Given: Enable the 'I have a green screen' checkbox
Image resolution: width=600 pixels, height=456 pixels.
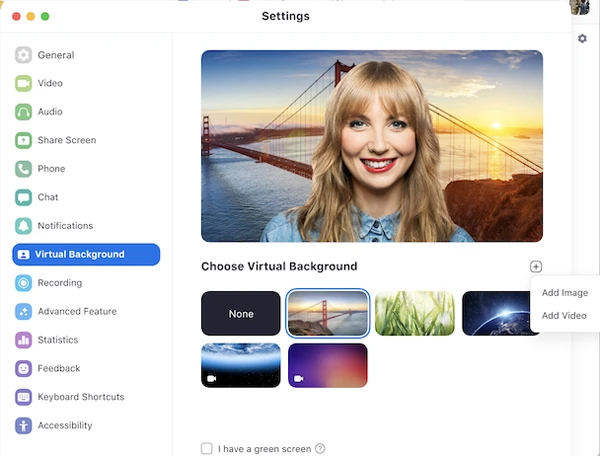Looking at the screenshot, I should [207, 449].
